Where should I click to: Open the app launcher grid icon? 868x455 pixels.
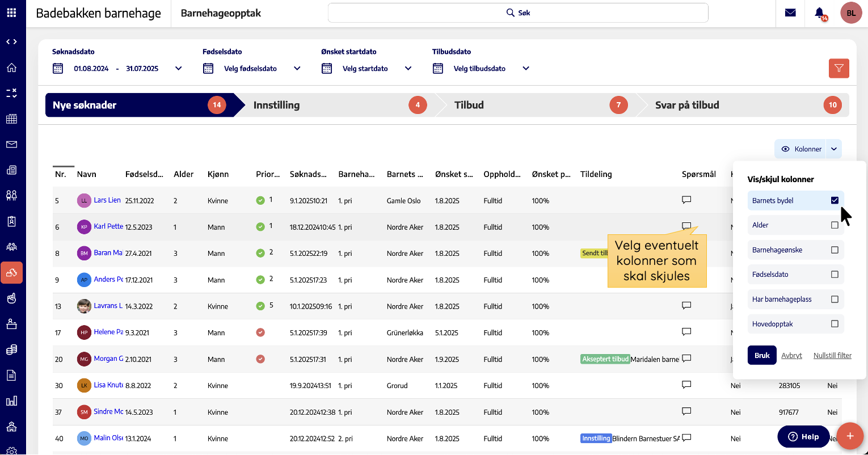coord(11,13)
